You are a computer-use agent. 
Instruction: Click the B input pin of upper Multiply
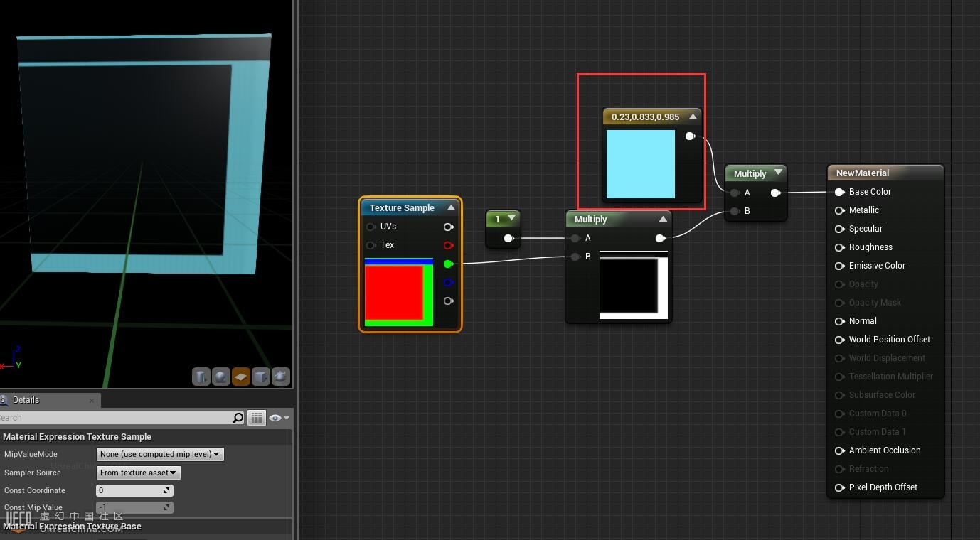click(735, 211)
